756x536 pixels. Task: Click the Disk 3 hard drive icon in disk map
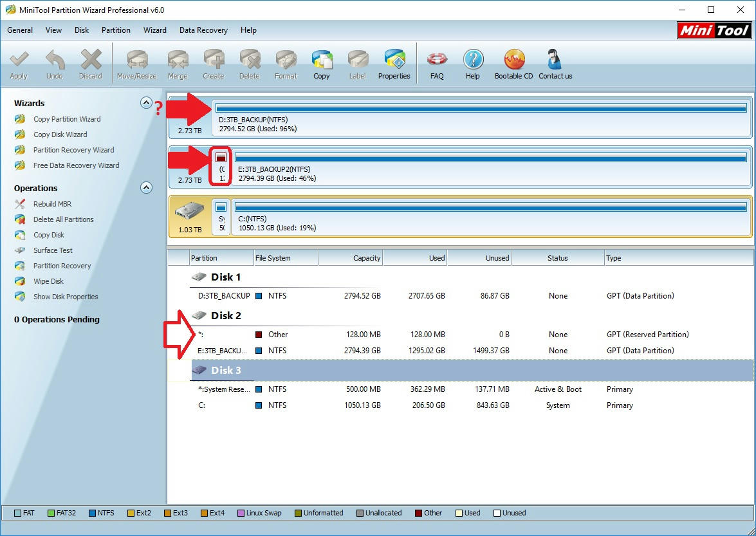(x=189, y=211)
